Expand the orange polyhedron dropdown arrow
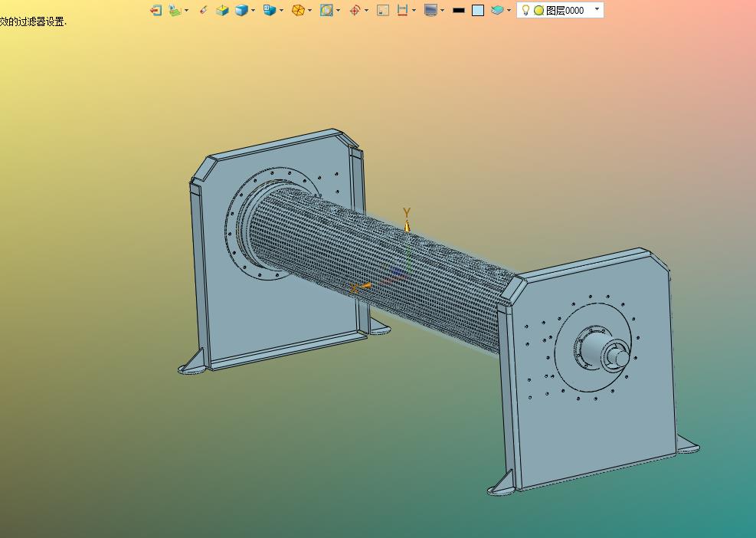The height and width of the screenshot is (538, 756). tap(310, 10)
